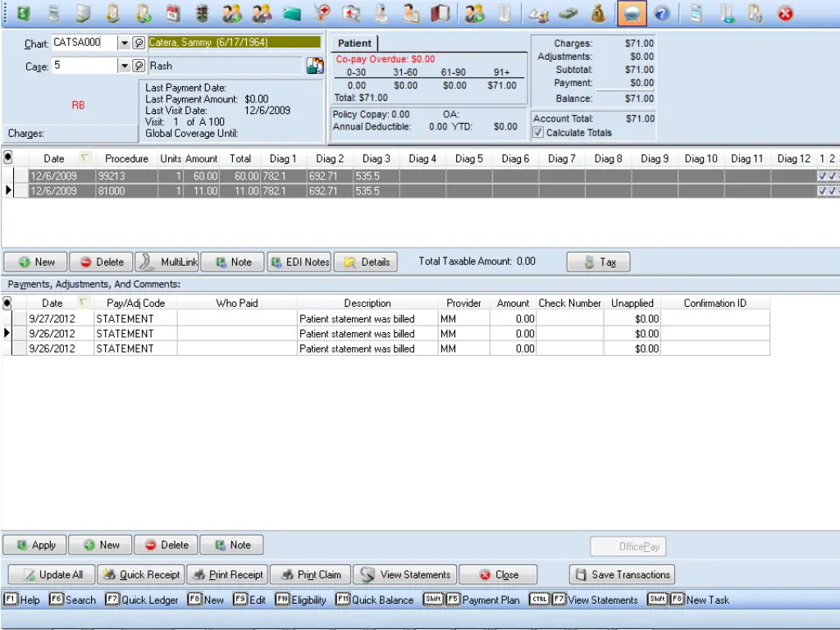Click the Diag 1 column header

(283, 158)
